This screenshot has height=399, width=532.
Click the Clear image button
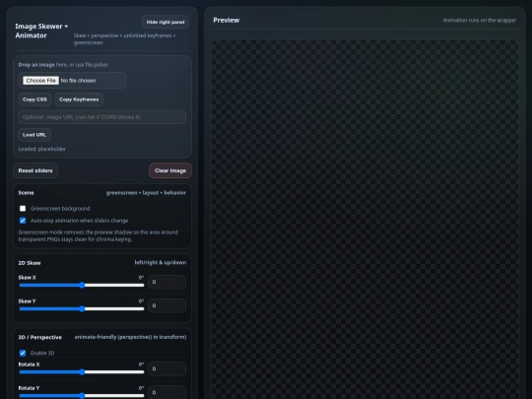point(170,170)
